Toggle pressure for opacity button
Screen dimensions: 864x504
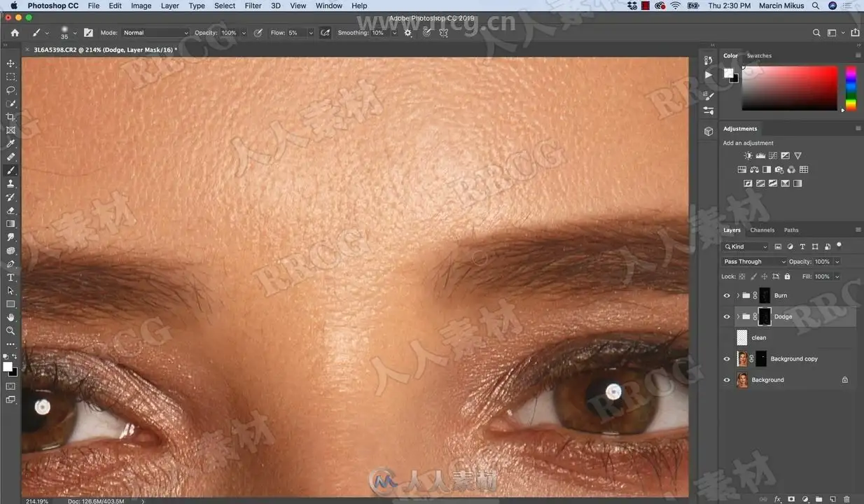coord(258,33)
